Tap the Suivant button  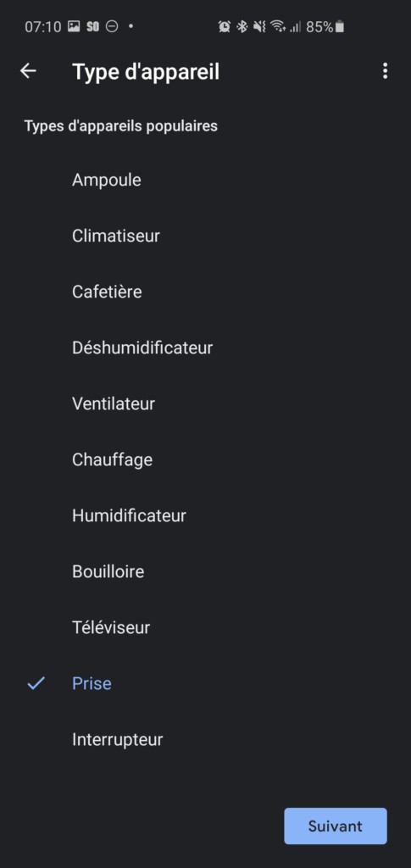[x=336, y=826]
